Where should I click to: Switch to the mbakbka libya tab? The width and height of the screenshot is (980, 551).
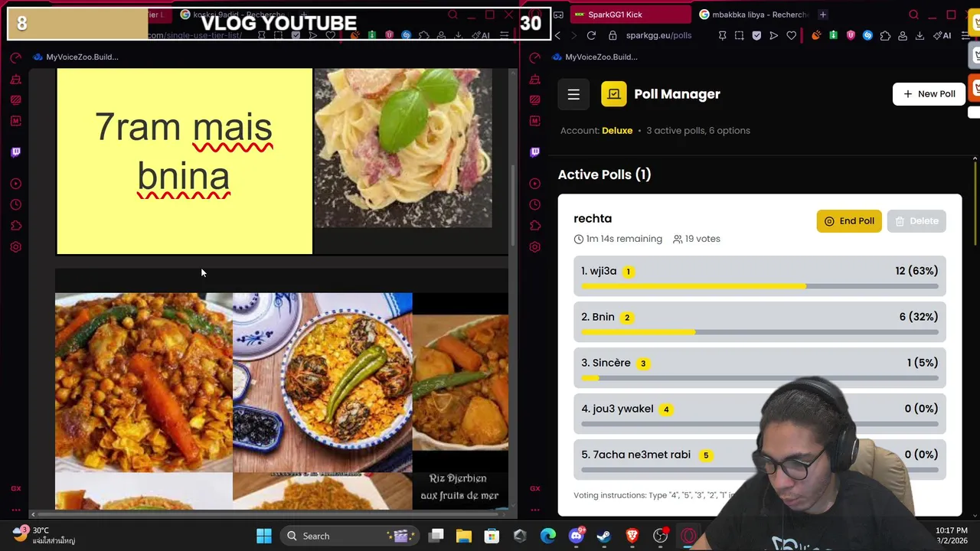753,15
